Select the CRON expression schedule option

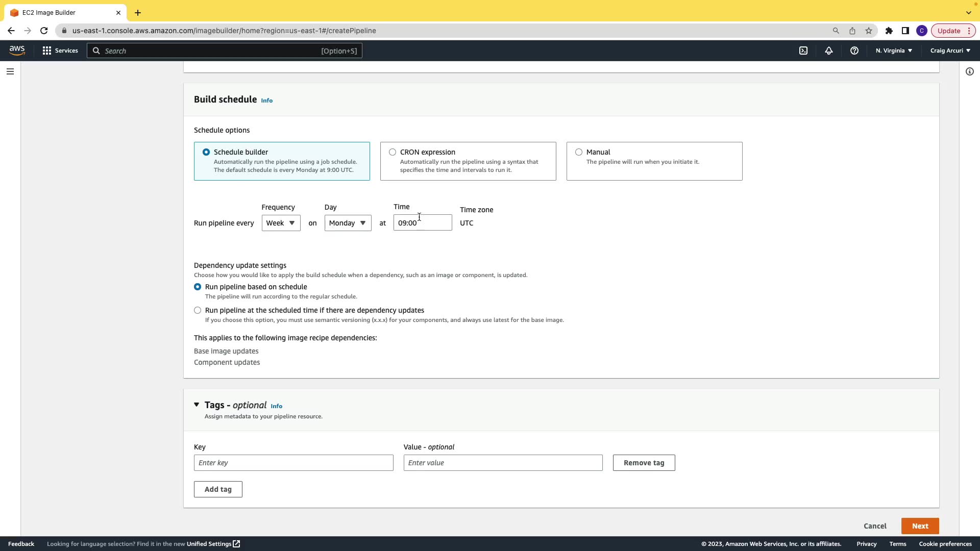click(393, 152)
